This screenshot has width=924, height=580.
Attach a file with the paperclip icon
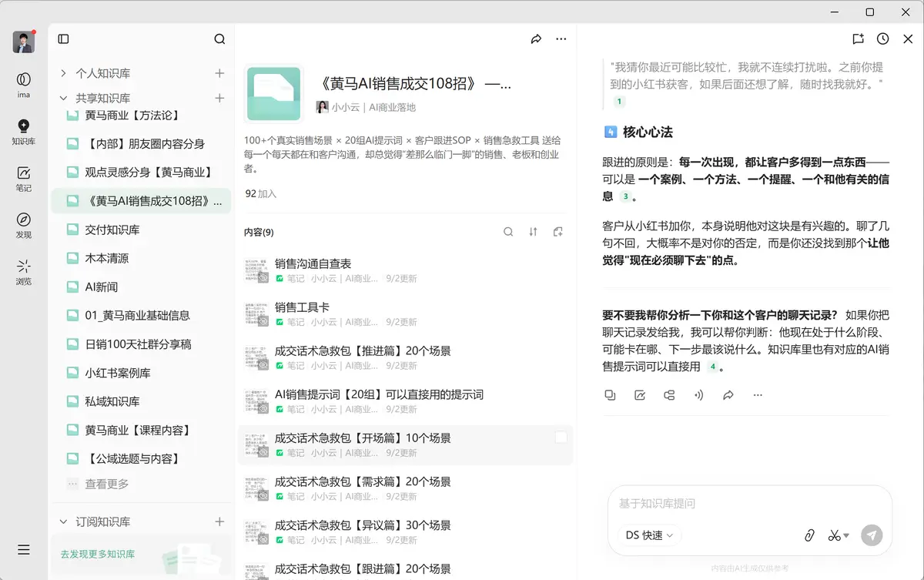(809, 535)
